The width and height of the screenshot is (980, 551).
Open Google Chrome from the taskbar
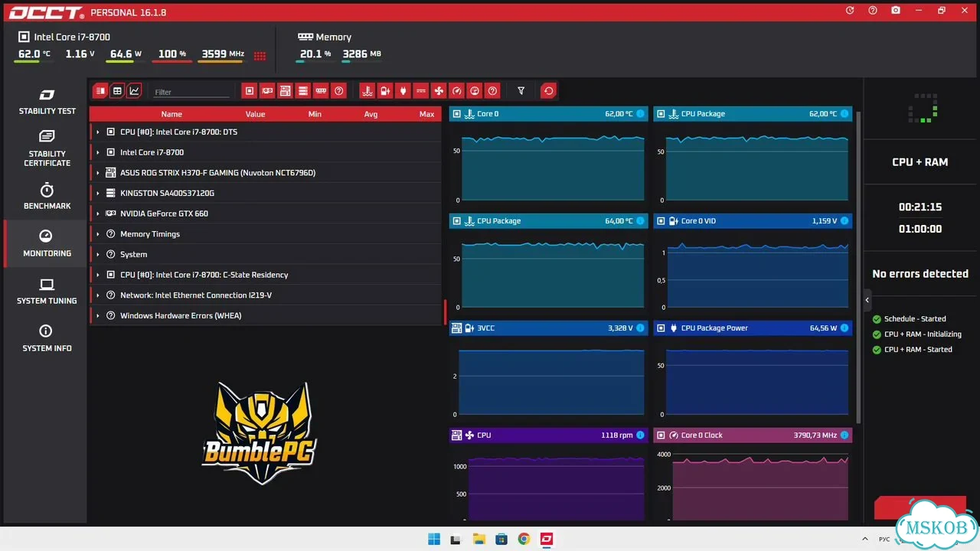(x=524, y=539)
